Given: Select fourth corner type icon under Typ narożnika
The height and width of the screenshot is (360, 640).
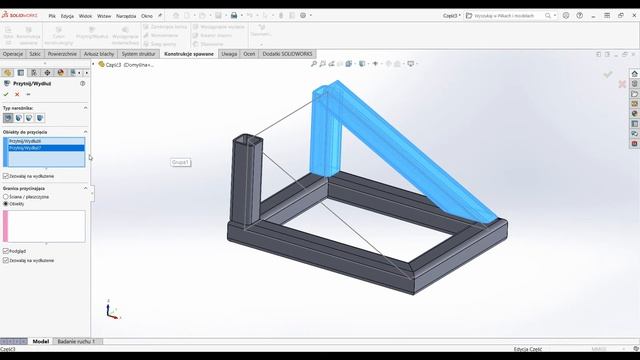Looking at the screenshot, I should (x=40, y=118).
